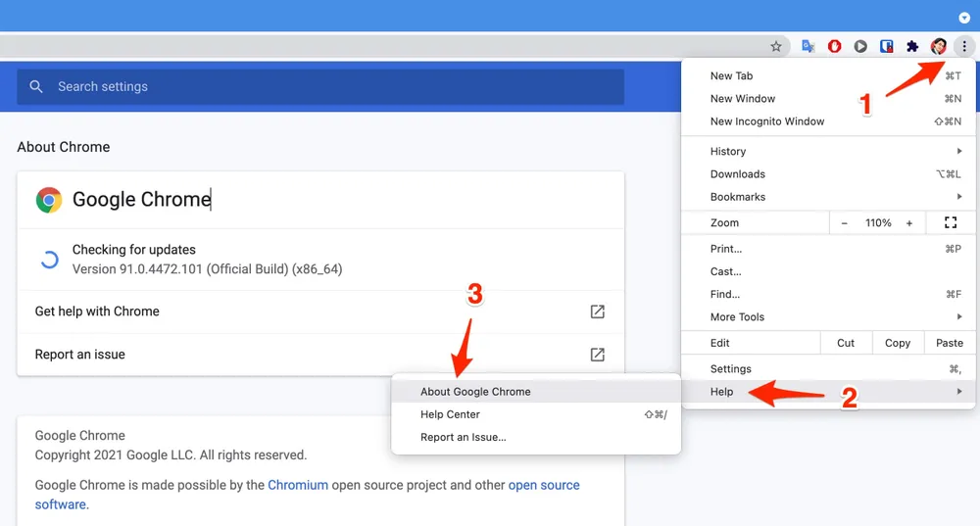This screenshot has width=980, height=526.
Task: Choose Print... from the menu
Action: point(828,249)
